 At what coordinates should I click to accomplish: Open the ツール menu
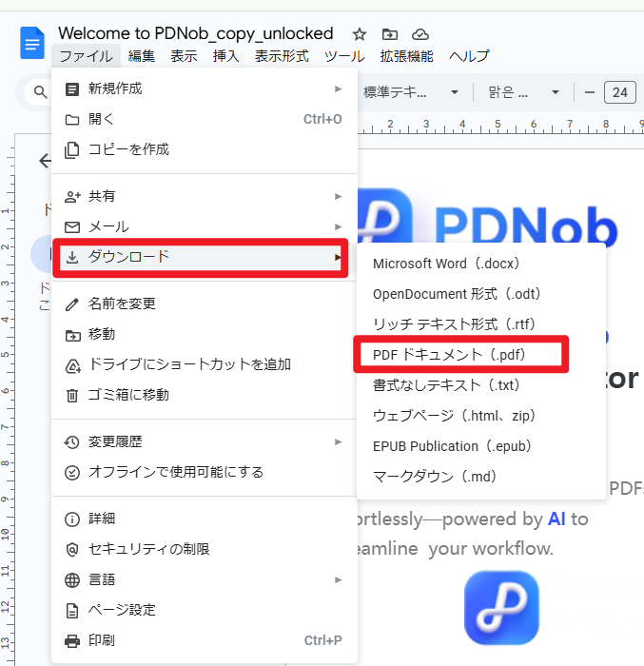(x=344, y=56)
